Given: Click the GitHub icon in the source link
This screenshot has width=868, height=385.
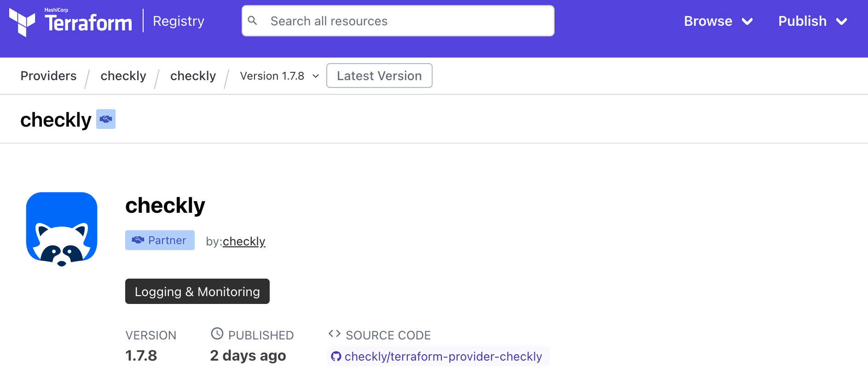Looking at the screenshot, I should click(336, 356).
